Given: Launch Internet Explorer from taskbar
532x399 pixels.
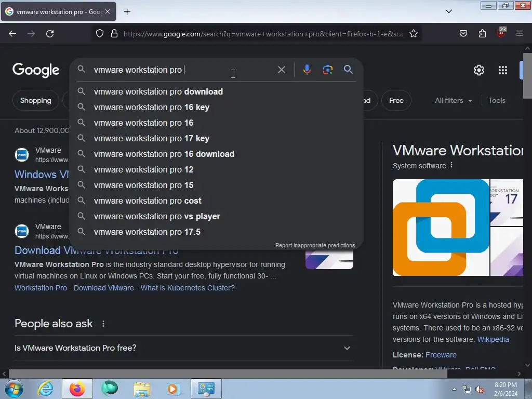Looking at the screenshot, I should point(46,389).
